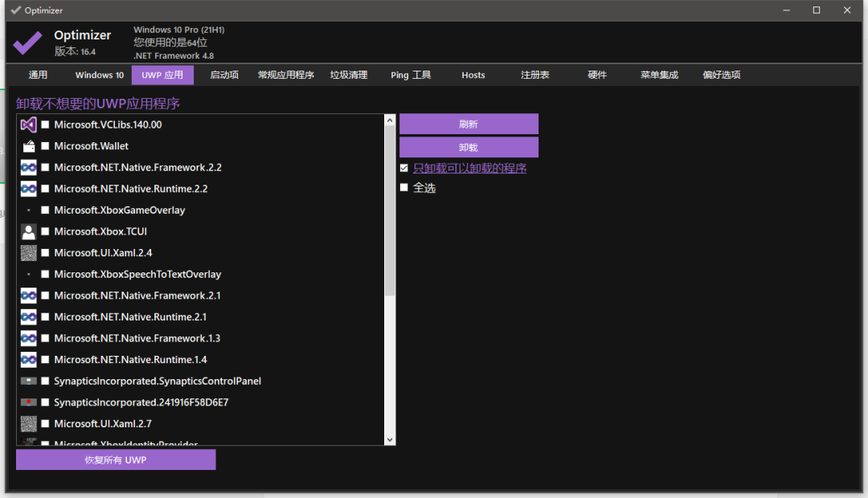Click the SynapticsControlPanel app icon

(x=28, y=381)
